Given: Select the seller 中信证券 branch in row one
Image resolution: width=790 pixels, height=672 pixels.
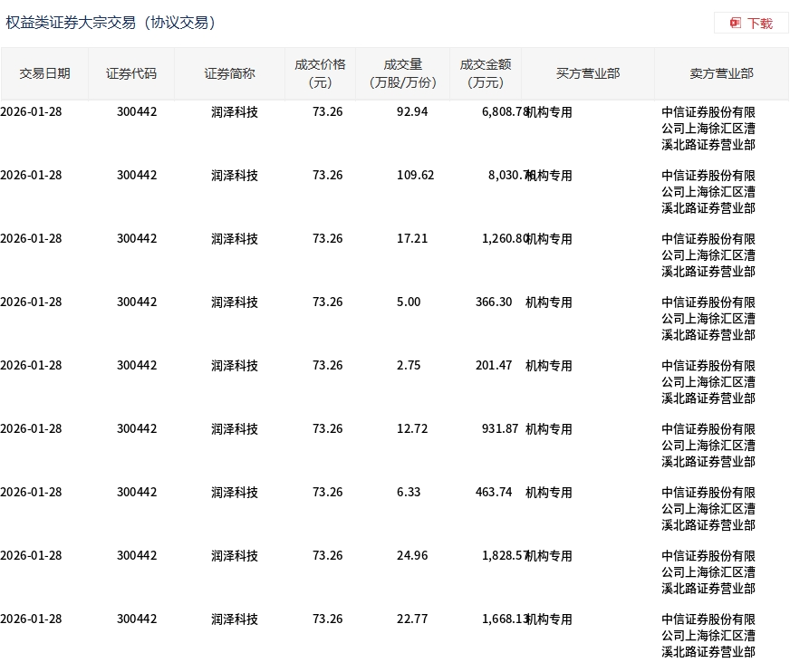Looking at the screenshot, I should pos(708,129).
